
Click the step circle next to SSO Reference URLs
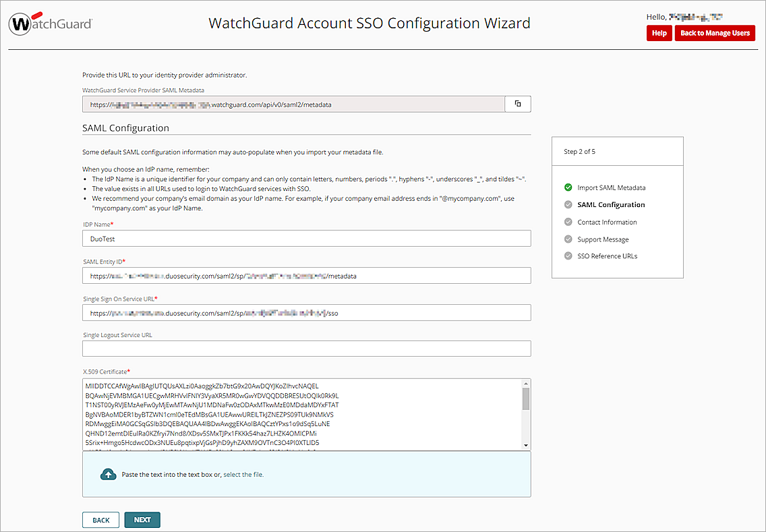(568, 256)
